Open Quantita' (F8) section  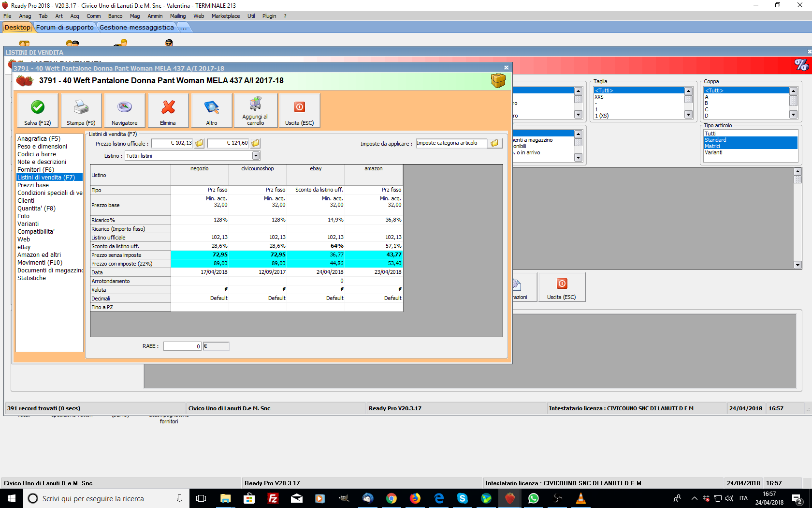pos(36,209)
